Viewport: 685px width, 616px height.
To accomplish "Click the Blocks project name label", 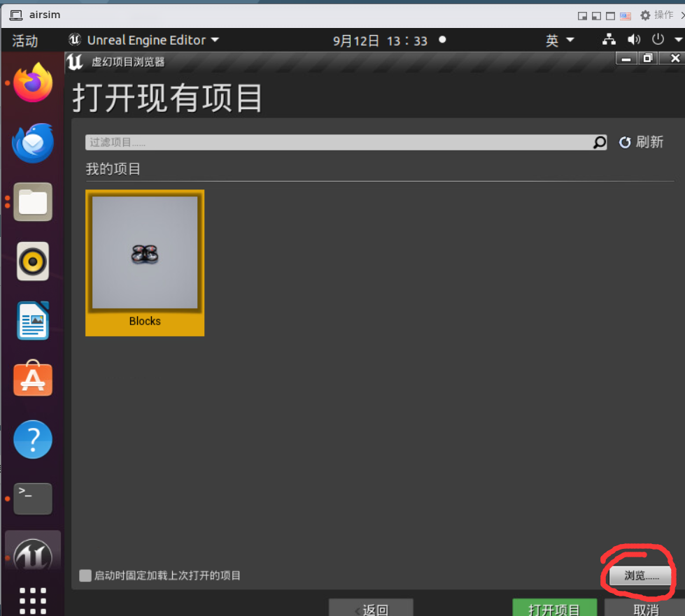I will pyautogui.click(x=145, y=321).
